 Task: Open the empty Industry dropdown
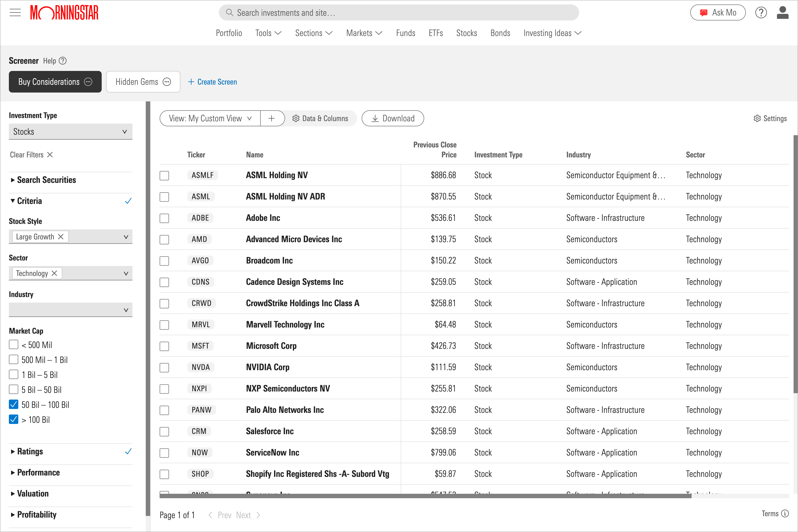click(71, 310)
